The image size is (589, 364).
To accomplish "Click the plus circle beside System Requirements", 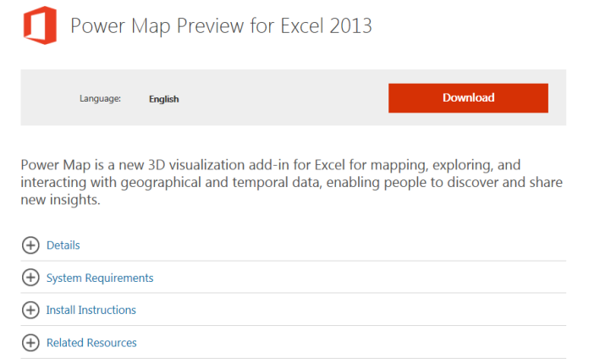I will coord(30,278).
